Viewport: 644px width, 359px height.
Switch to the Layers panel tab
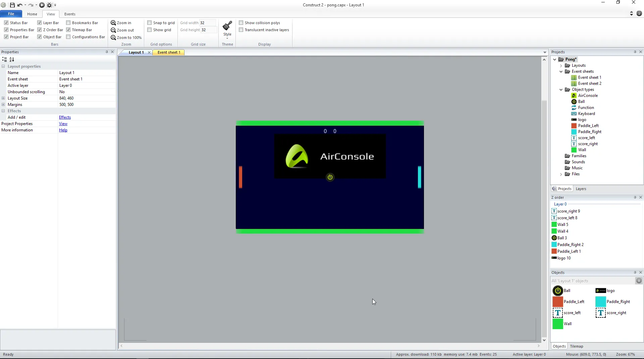[x=581, y=189]
